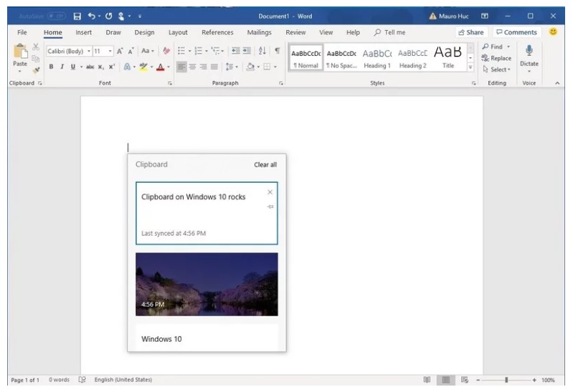Decrease font size with shrink icon

(x=131, y=51)
